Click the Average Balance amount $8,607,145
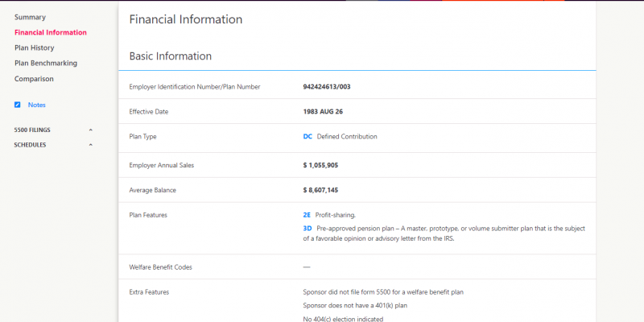Image resolution: width=644 pixels, height=322 pixels. (x=320, y=190)
